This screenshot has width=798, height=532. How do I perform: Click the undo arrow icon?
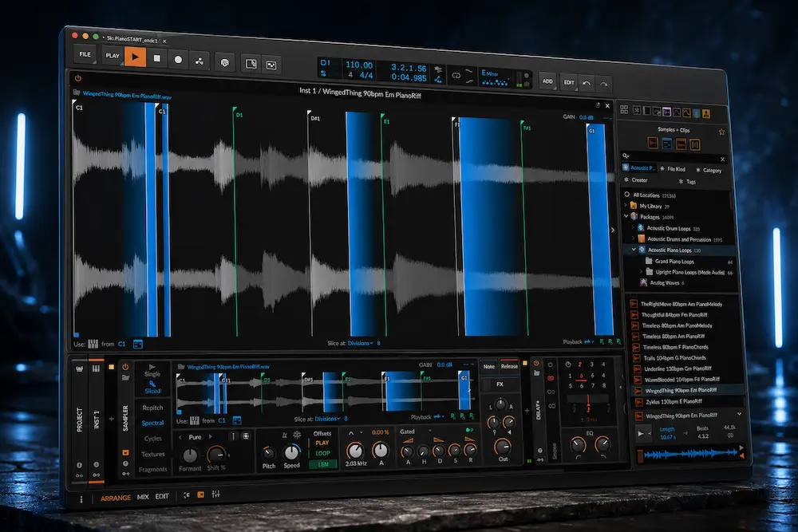coord(587,83)
